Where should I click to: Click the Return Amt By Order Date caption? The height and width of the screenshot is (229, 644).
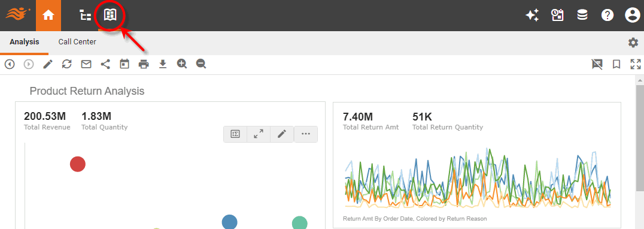pos(415,219)
